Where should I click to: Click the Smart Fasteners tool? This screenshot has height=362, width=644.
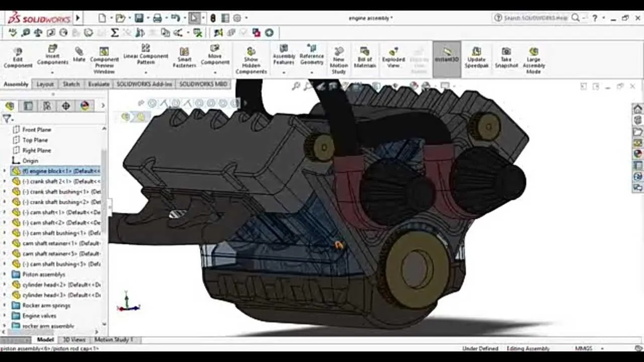184,58
